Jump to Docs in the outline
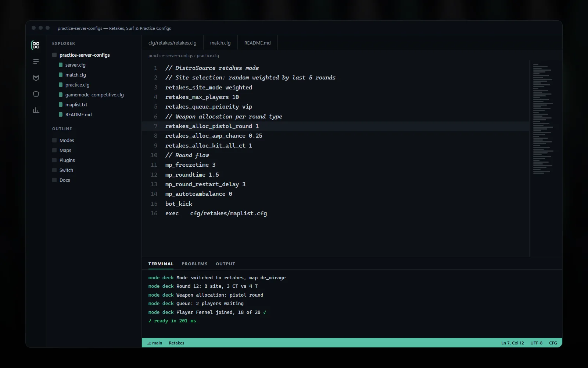Screen dimensions: 588x368 65,180
